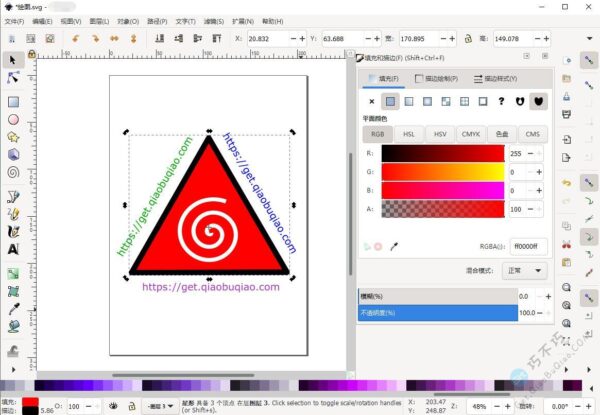Screen dimensions: 600x415
Task: Switch to the 描边样式 stroke style tab
Action: point(497,78)
